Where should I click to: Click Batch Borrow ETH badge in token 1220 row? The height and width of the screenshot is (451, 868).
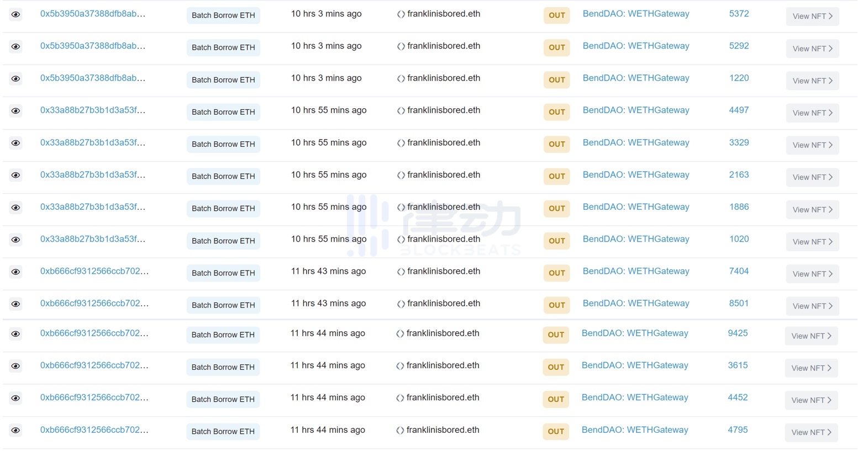[x=223, y=80]
